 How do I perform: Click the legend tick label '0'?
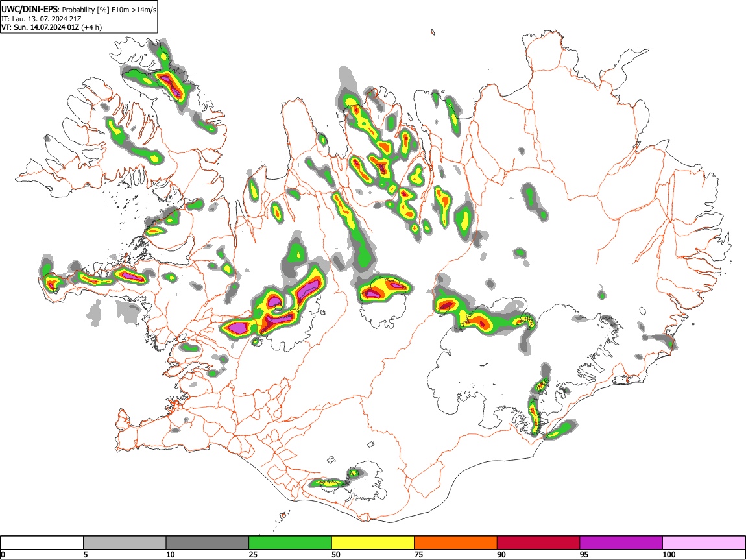pos(3,554)
